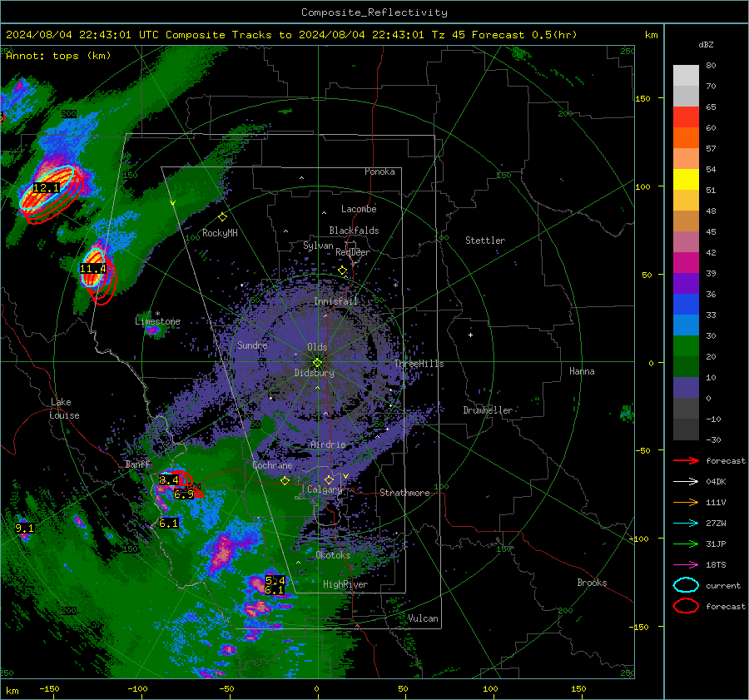Screen dimensions: 749x700
Task: Click the 6.1 tops label directly beneath 5.4
Action: [274, 590]
